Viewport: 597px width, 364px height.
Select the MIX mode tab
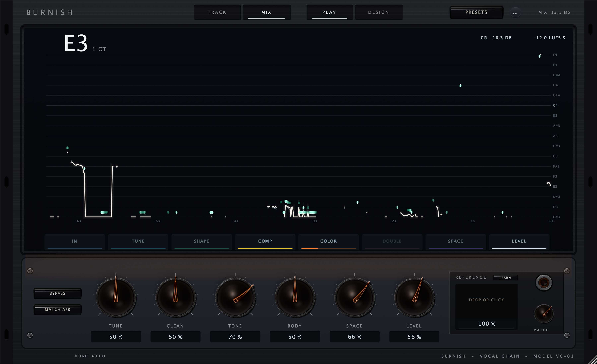tap(266, 12)
